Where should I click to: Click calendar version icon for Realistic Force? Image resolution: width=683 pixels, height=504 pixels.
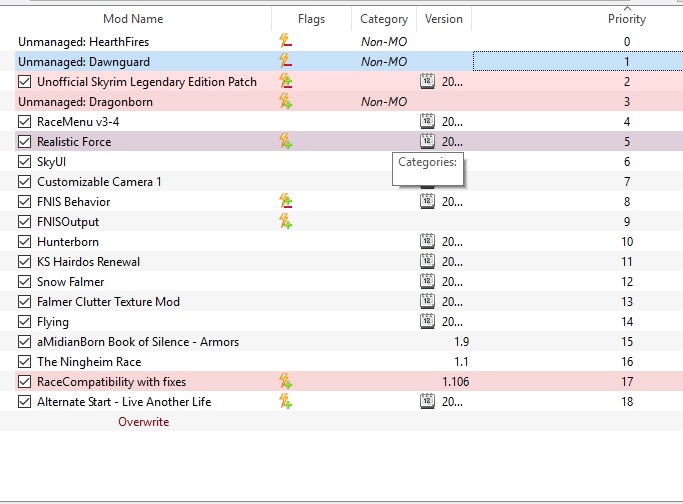pos(427,142)
